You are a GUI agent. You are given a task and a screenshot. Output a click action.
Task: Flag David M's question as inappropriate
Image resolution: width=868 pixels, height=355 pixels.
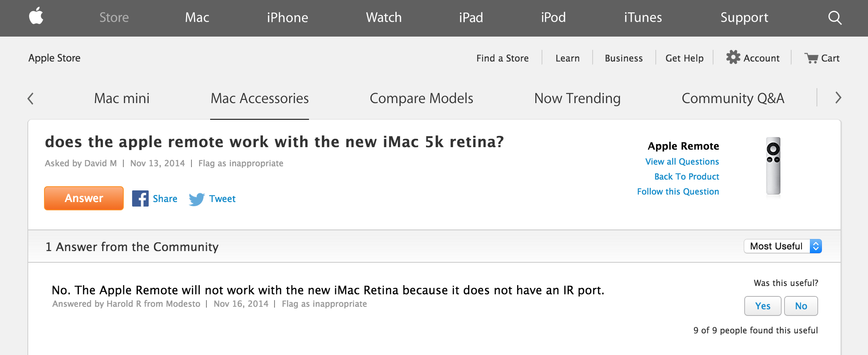click(241, 163)
